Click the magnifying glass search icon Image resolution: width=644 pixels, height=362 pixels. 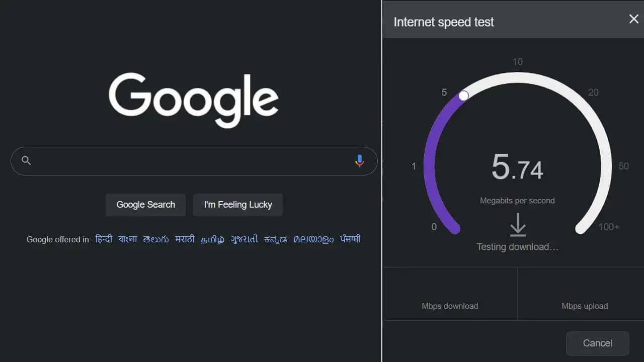[26, 160]
